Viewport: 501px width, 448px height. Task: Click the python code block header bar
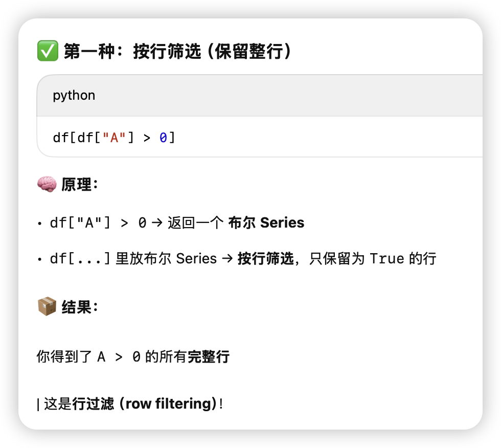pyautogui.click(x=260, y=96)
